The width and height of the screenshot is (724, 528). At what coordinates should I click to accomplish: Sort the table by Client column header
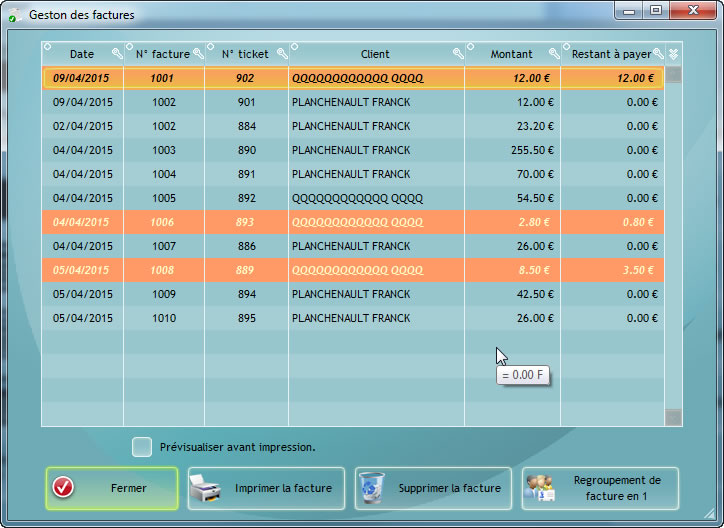pos(375,54)
